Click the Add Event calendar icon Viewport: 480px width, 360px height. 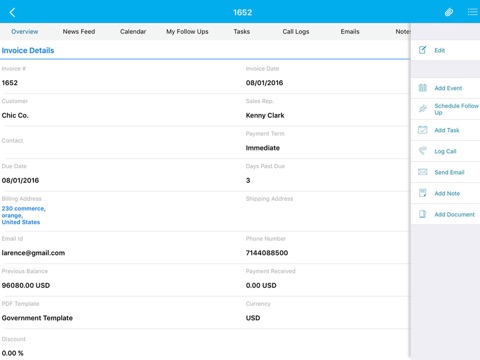pos(423,88)
